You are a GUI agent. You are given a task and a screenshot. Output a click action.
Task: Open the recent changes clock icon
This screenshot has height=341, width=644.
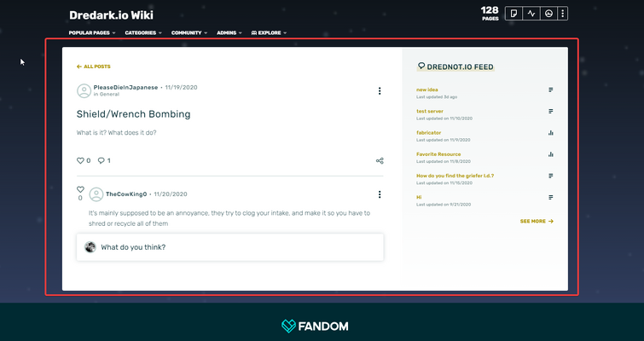[548, 14]
